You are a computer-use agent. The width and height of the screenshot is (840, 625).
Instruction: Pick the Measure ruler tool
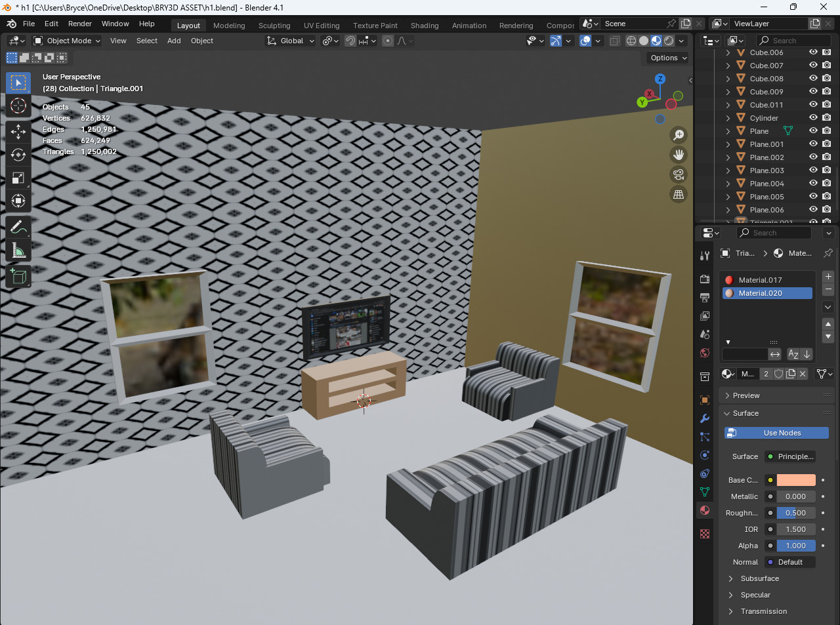[18, 251]
